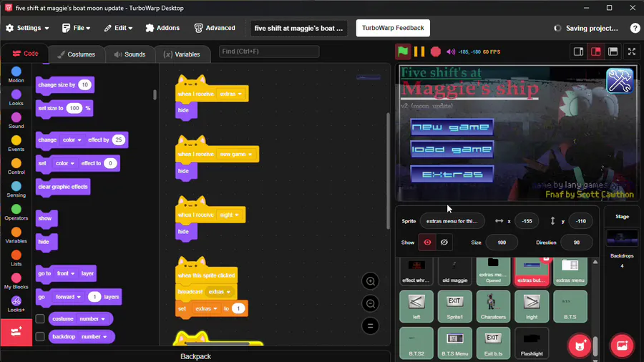
Task: Click the green flag to run project
Action: coord(403,52)
